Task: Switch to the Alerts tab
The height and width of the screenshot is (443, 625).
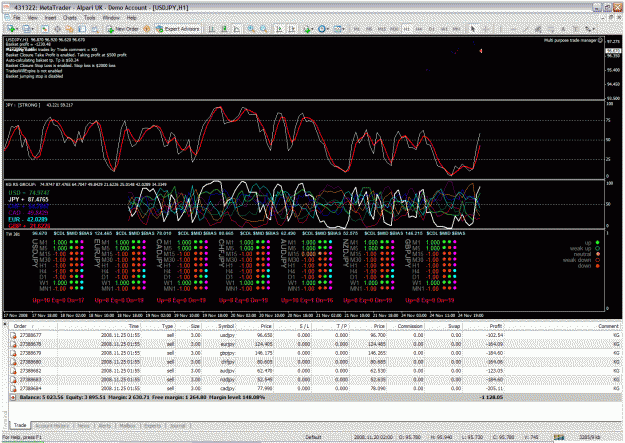Action: coord(104,426)
